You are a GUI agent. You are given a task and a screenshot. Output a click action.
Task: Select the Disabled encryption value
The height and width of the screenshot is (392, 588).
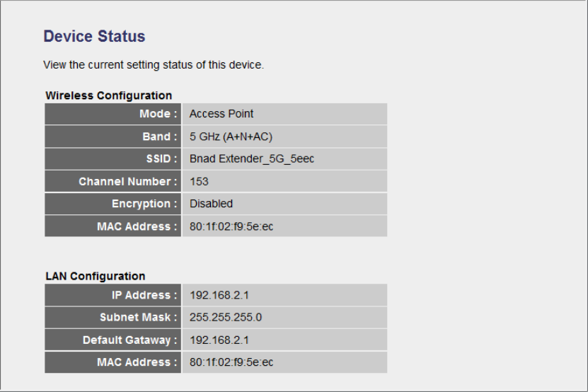pos(211,204)
